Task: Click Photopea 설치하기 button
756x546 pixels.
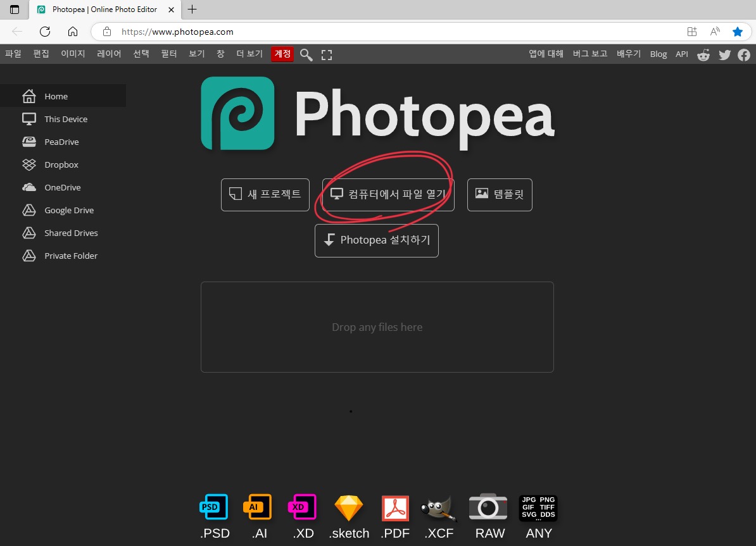Action: (x=377, y=240)
